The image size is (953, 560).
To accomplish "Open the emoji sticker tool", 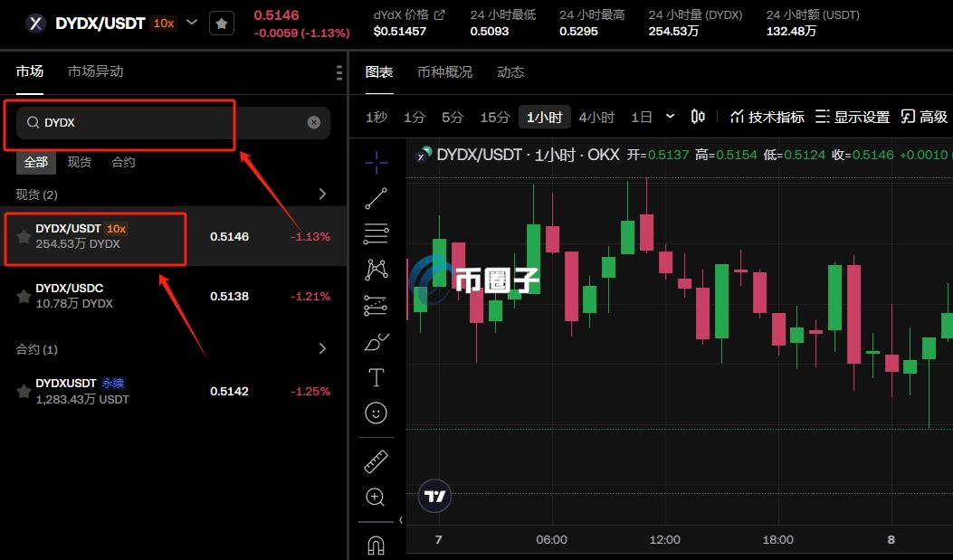I will [x=376, y=413].
